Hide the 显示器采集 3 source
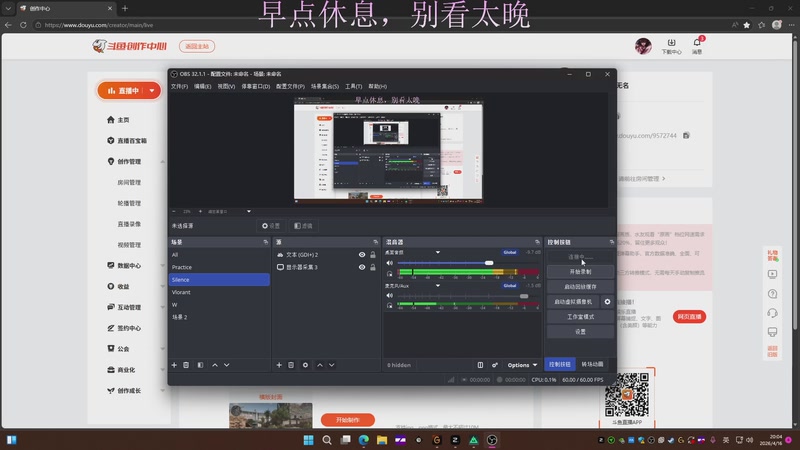 click(362, 267)
